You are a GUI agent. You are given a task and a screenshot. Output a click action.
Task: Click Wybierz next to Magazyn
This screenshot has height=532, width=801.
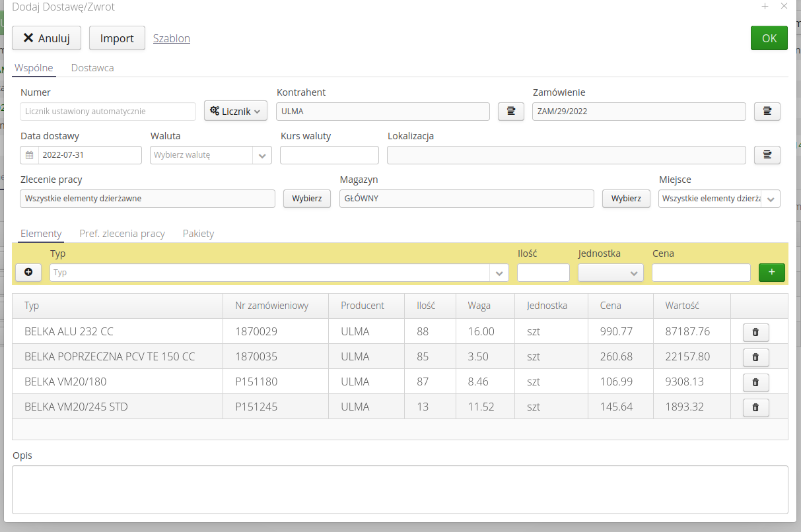pyautogui.click(x=625, y=198)
